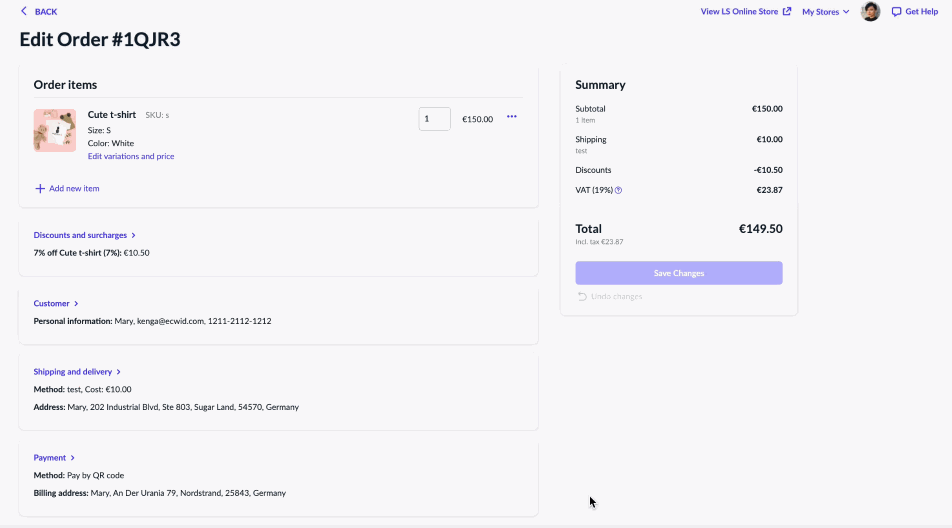Open the My Stores dropdown

pos(825,12)
